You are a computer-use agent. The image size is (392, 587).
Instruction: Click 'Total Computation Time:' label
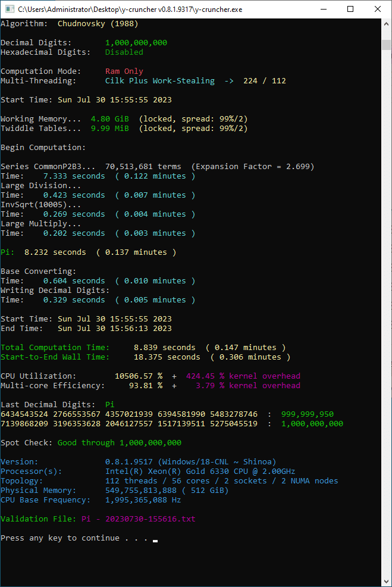(55, 348)
